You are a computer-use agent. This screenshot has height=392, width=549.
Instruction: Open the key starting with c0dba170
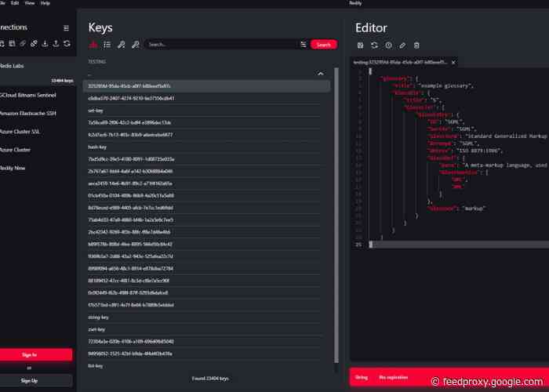pyautogui.click(x=204, y=98)
